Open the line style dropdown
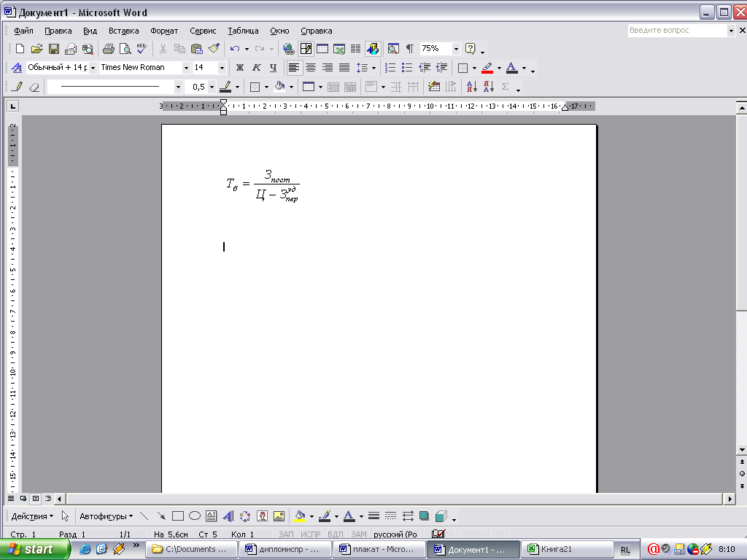 pyautogui.click(x=178, y=87)
